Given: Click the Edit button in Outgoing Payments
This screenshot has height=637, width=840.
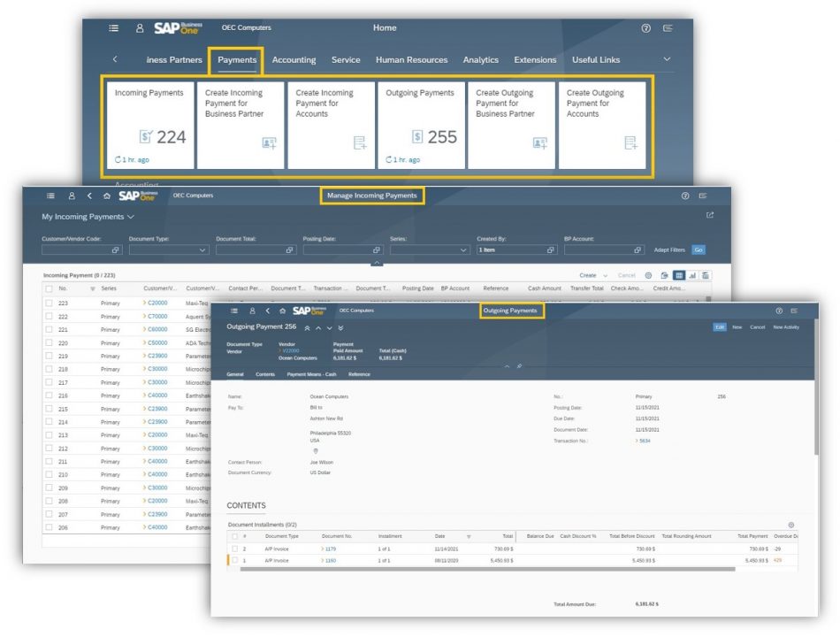Looking at the screenshot, I should pyautogui.click(x=720, y=327).
